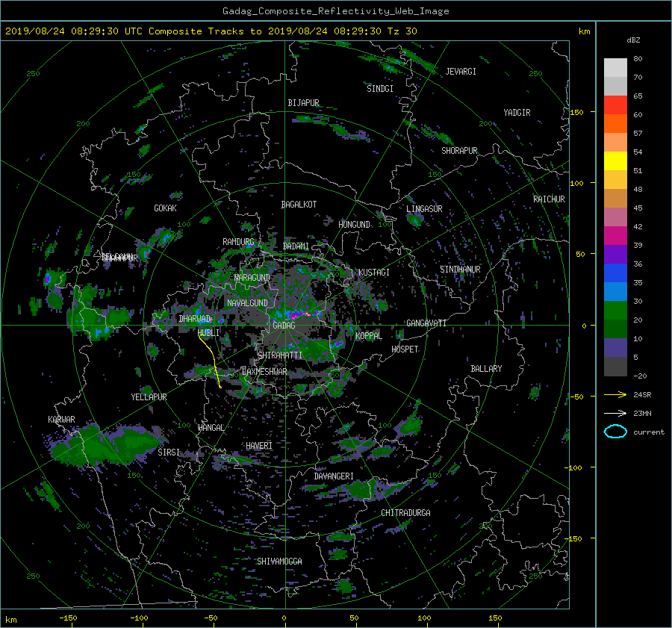Click the 80 dBZ white color swatch
The width and height of the screenshot is (672, 628).
(615, 67)
